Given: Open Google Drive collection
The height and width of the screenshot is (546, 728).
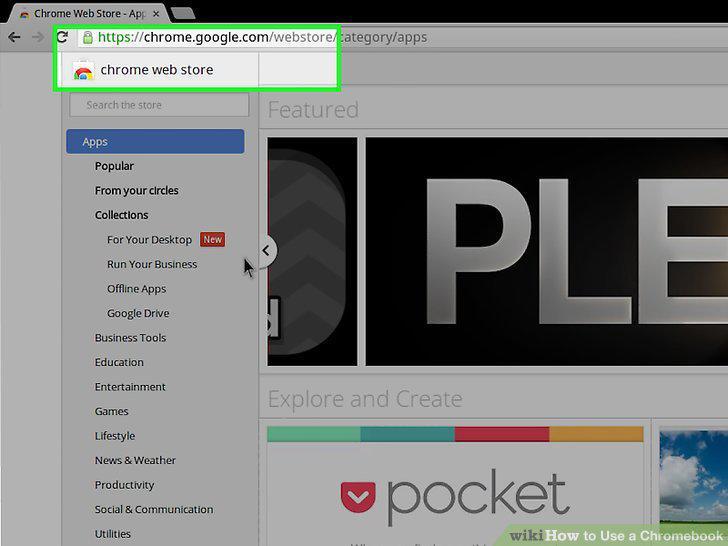Looking at the screenshot, I should click(x=138, y=313).
